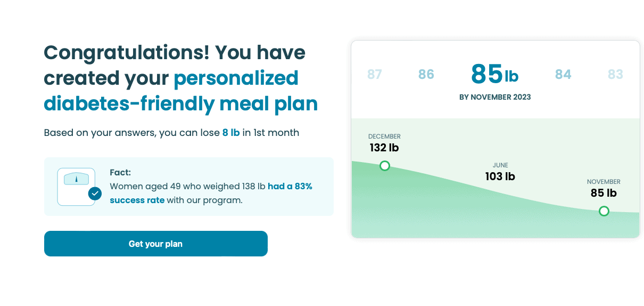Click the blue checkmark badge on scale
This screenshot has height=306, width=644.
[95, 194]
